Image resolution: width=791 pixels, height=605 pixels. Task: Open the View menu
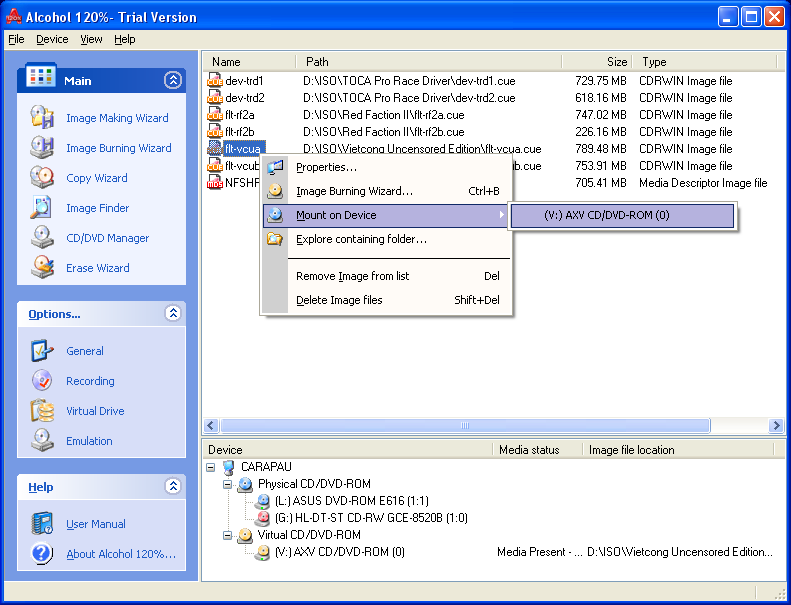(x=91, y=39)
